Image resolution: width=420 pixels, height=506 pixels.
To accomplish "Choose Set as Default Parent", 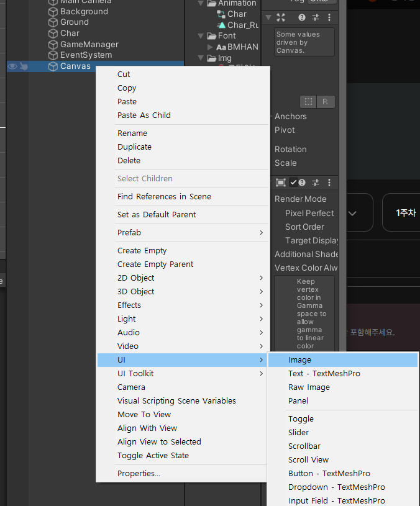I will (x=183, y=215).
